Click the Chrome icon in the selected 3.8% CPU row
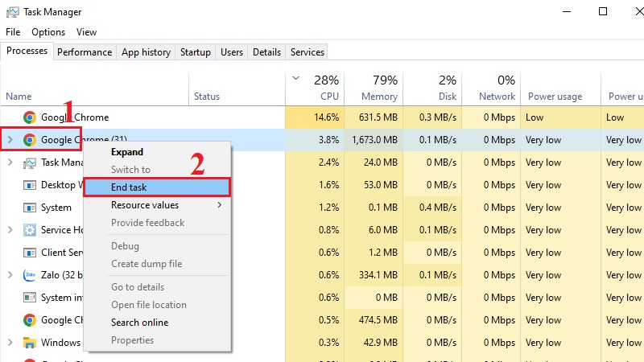The height and width of the screenshot is (362, 644). coord(29,140)
